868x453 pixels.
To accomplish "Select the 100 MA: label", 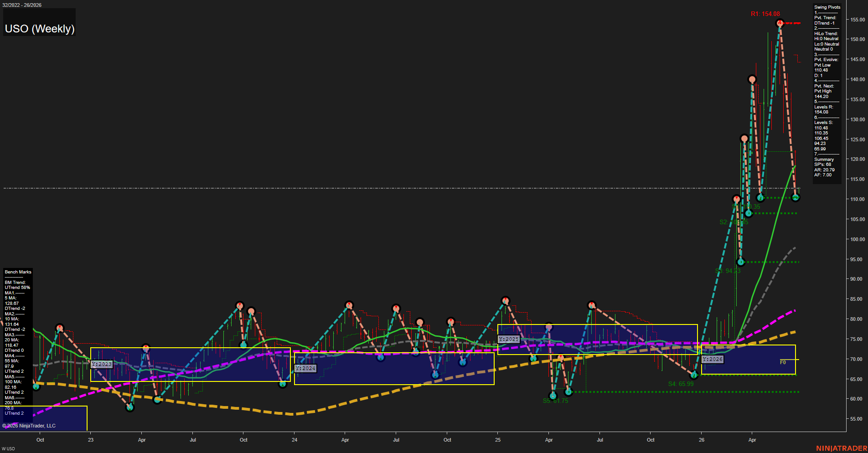I will tap(13, 382).
